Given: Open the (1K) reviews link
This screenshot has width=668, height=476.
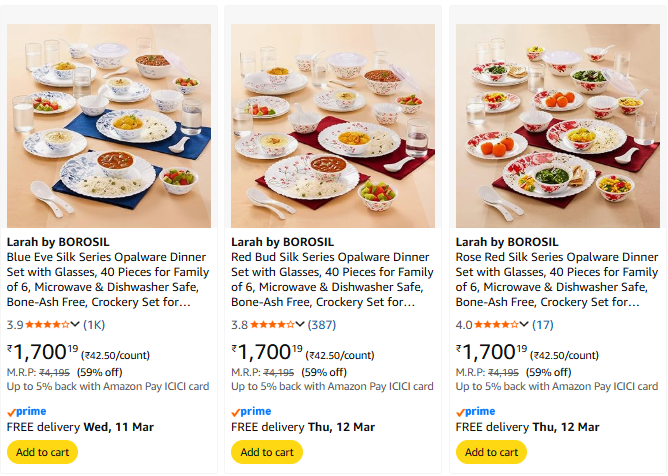Looking at the screenshot, I should click(x=94, y=324).
